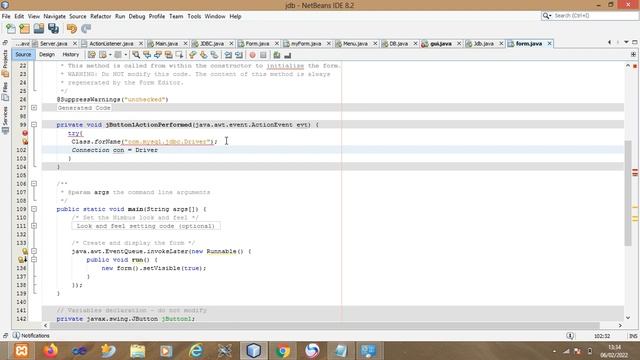Click the Last Edit icon in editor toolbar
The height and width of the screenshot is (360, 640).
(92, 55)
